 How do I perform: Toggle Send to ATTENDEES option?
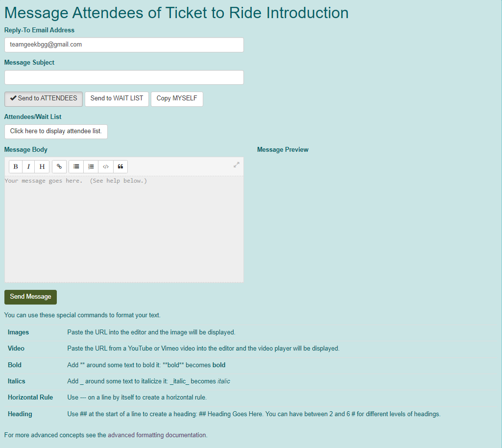[x=44, y=99]
